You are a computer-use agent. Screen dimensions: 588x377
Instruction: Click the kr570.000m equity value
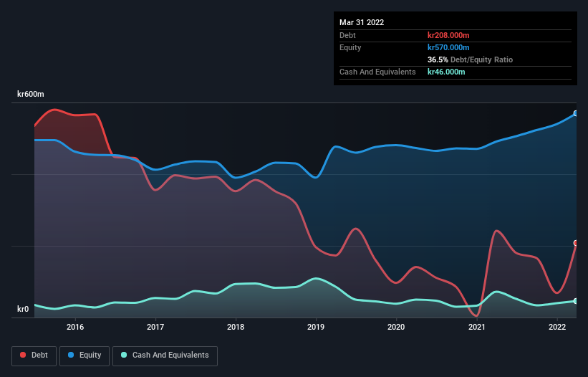(x=448, y=47)
